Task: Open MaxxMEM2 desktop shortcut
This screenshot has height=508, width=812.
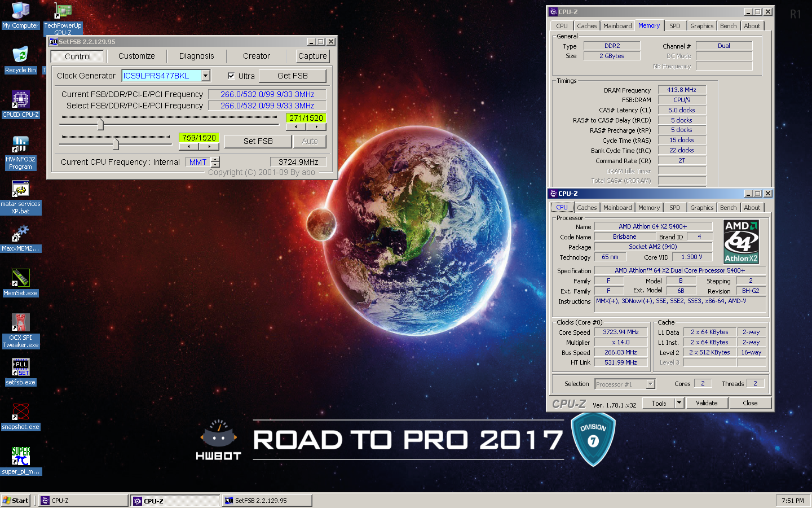Action: (20, 238)
